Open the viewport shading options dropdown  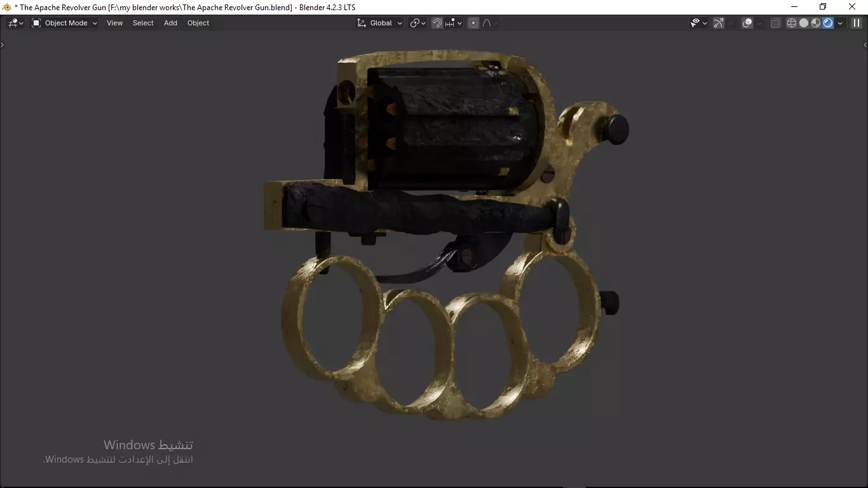pos(840,23)
